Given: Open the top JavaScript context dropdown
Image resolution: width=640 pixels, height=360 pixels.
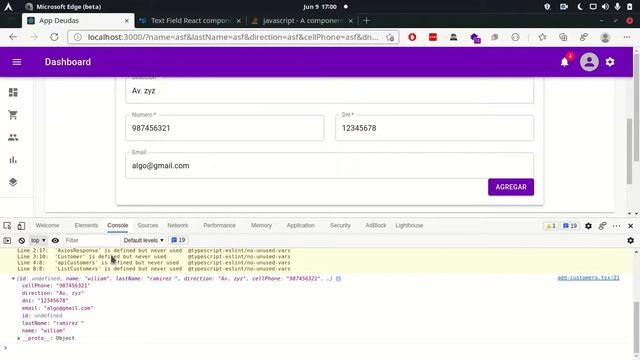Looking at the screenshot, I should click(38, 240).
